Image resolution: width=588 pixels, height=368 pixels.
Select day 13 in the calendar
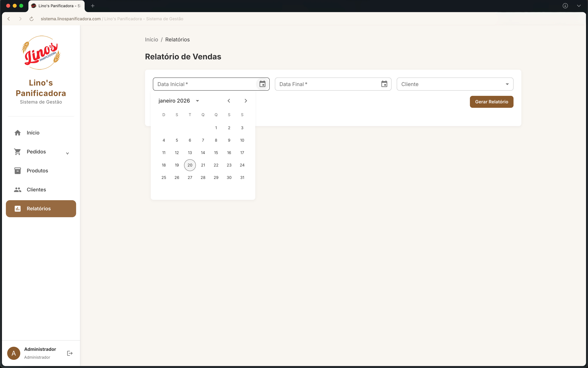point(190,153)
